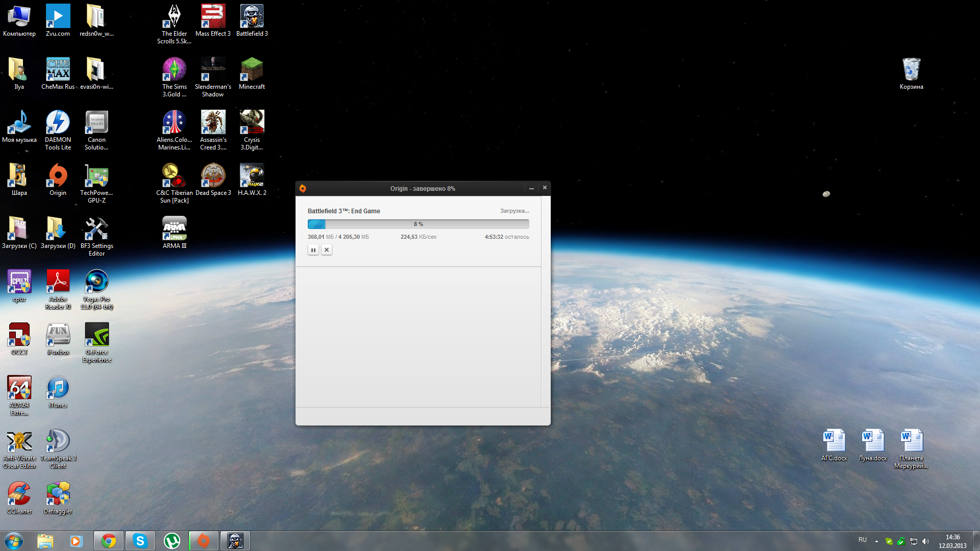The width and height of the screenshot is (980, 551).
Task: Select the Планета Меркурий Word document
Action: (x=911, y=449)
